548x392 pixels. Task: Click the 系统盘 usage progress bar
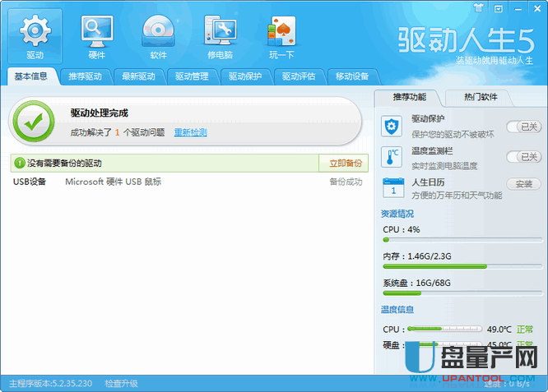462,293
